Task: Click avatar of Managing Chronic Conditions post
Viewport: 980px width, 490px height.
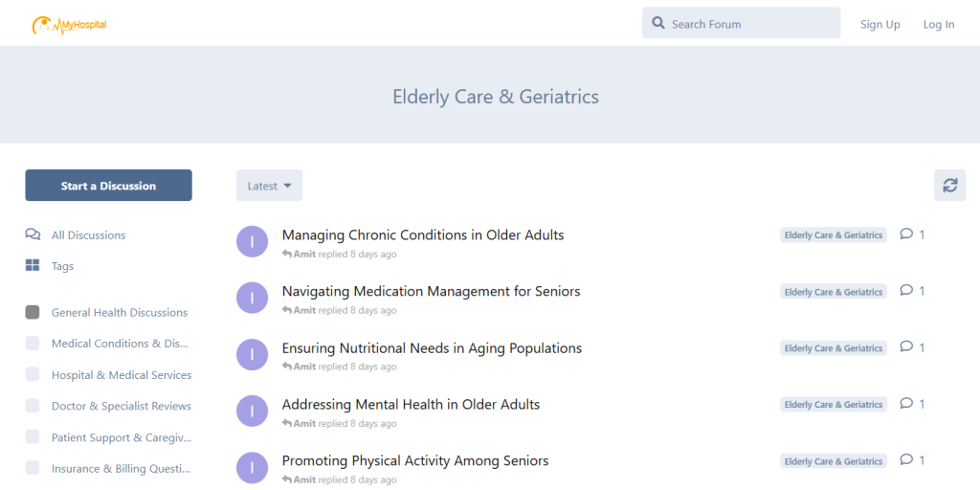Action: 252,241
